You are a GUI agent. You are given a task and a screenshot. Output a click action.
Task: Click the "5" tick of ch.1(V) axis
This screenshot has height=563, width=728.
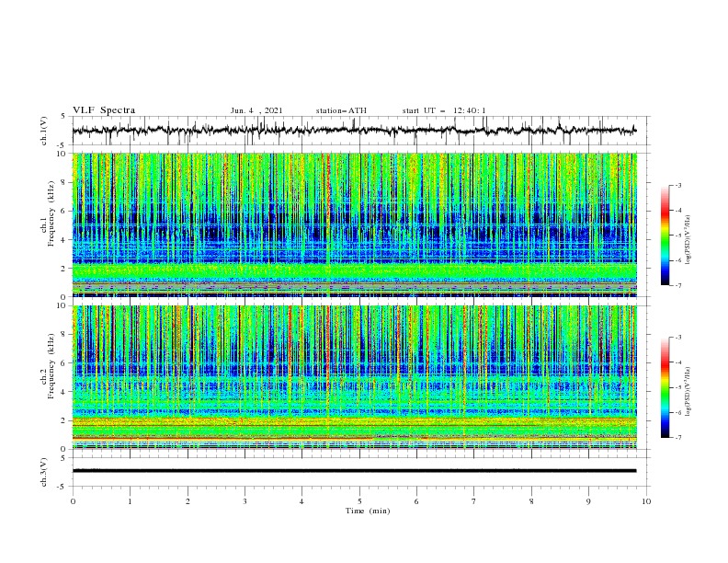pos(64,116)
